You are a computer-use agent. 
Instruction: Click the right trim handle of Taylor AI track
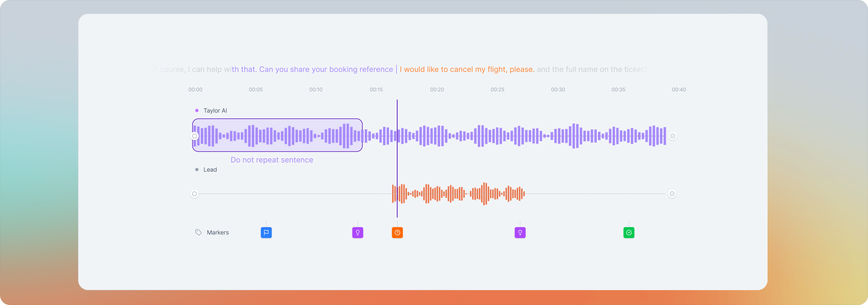pos(673,136)
